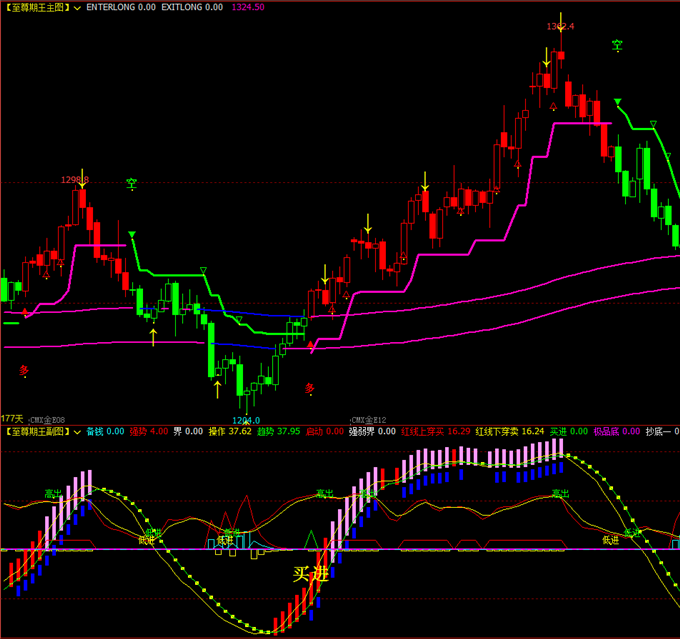Click the 备钱 0.00 readout
This screenshot has height=639, width=680.
(105, 432)
